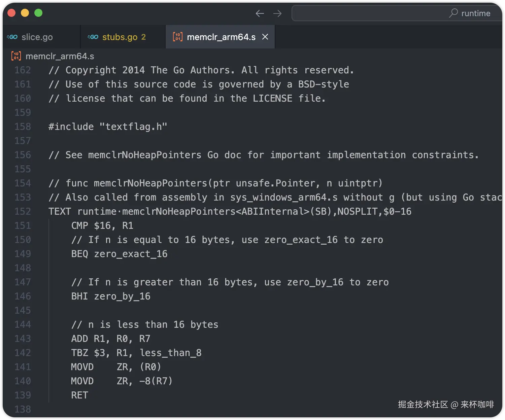Image resolution: width=505 pixels, height=420 pixels.
Task: Click line number 158 in the gutter
Action: 23,127
